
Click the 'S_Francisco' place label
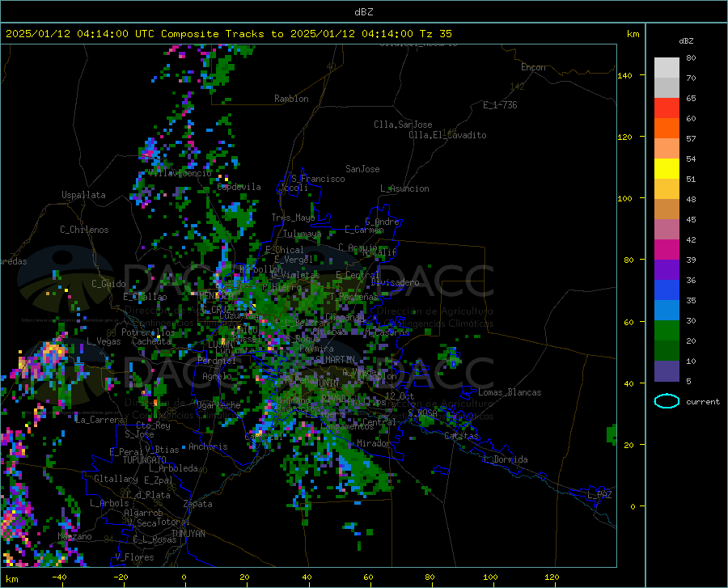[x=318, y=179]
